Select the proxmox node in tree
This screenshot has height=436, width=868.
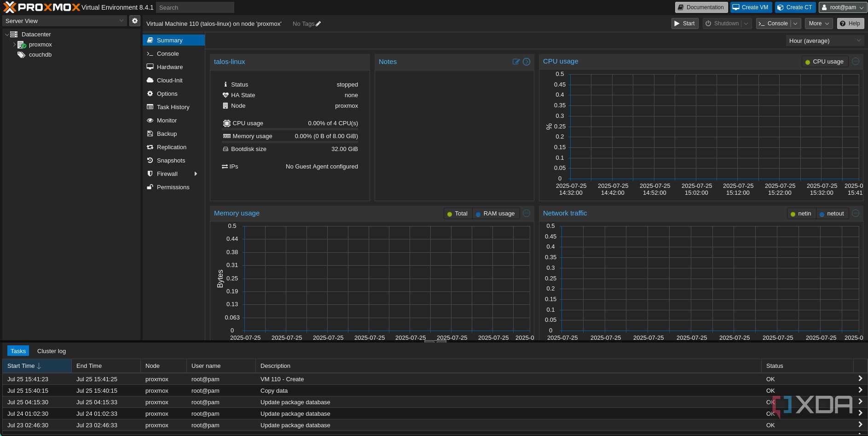41,45
